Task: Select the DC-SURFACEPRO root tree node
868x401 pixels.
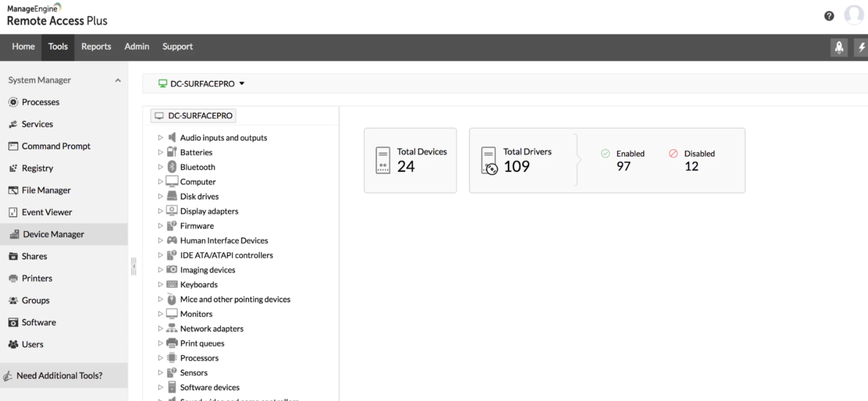Action: (x=193, y=115)
